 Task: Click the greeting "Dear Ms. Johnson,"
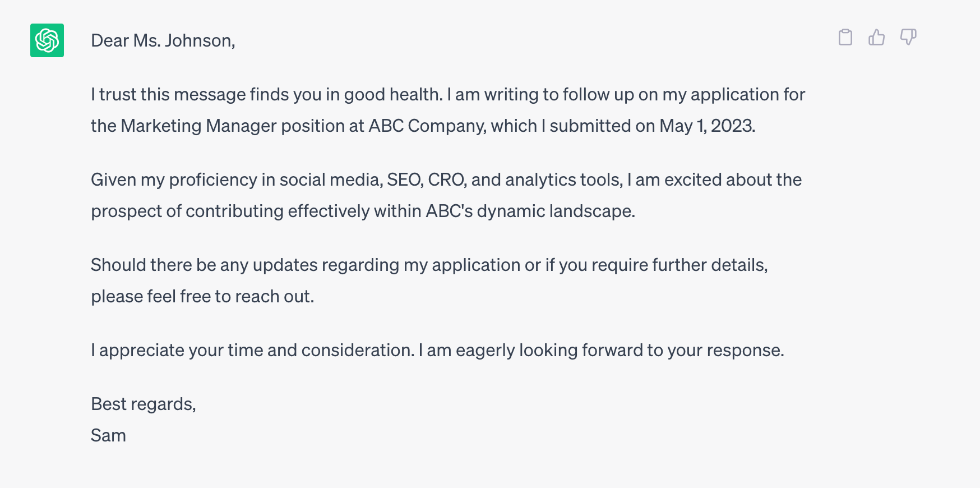(163, 40)
